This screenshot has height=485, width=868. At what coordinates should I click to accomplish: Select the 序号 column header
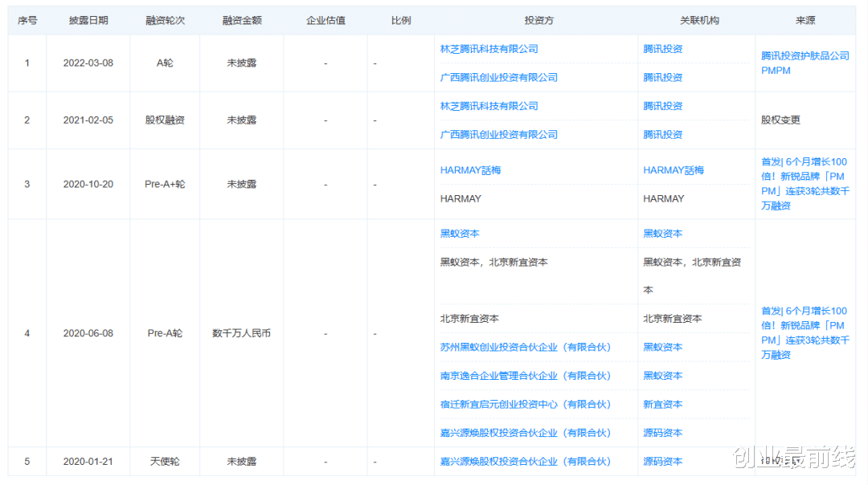[27, 20]
